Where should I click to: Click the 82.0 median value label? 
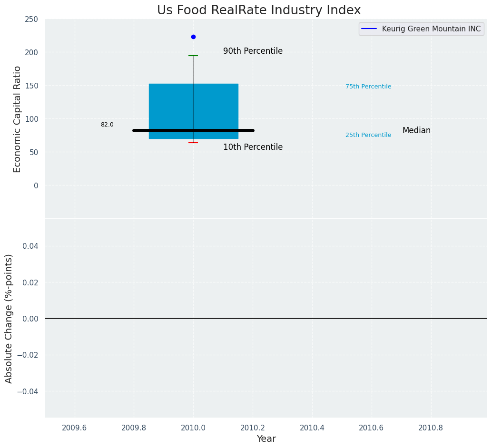[x=107, y=125]
